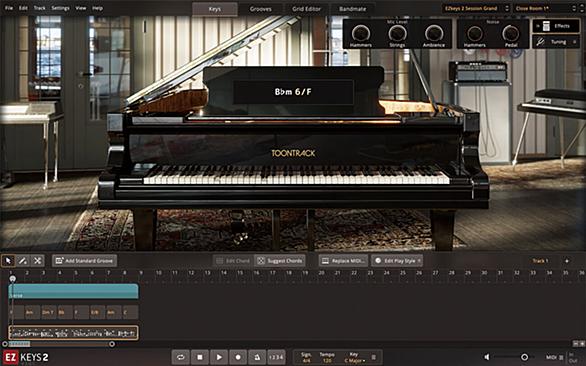This screenshot has width=586, height=366.
Task: Click the Noise Pedal knob
Action: [511, 34]
